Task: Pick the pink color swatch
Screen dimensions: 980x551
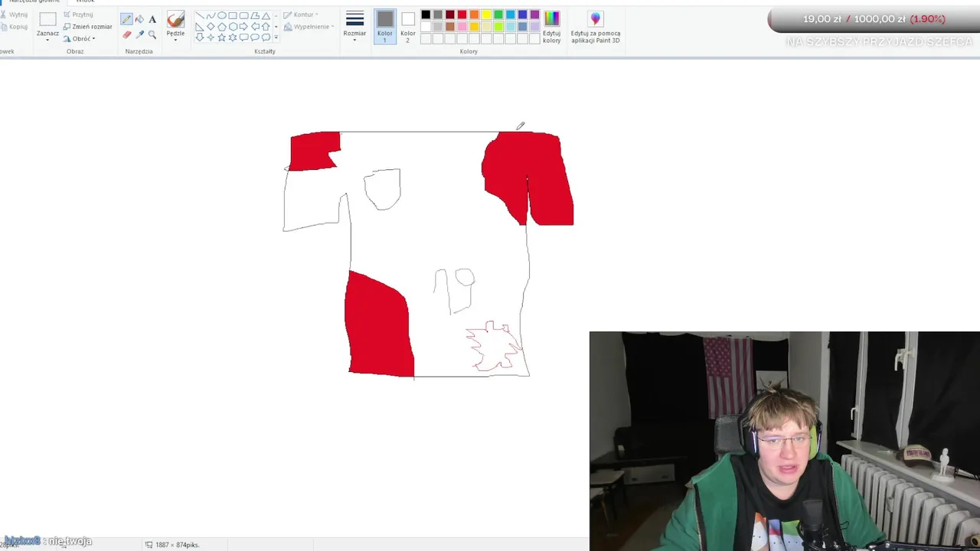Action: [462, 27]
